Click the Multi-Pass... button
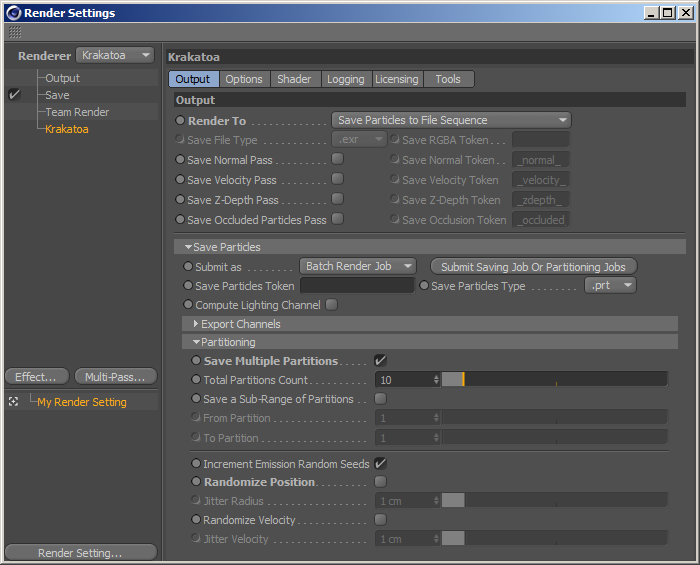 116,377
